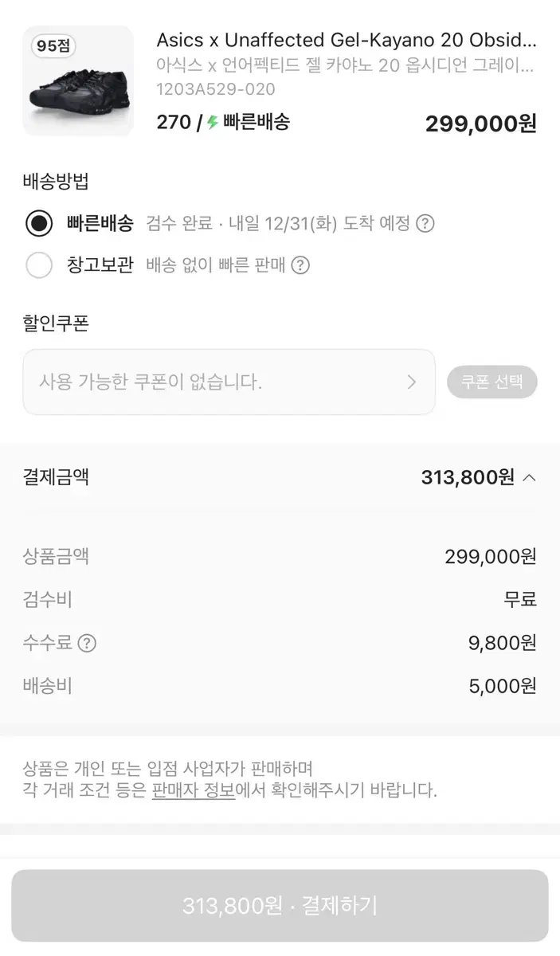560x956 pixels.
Task: Open the Gel-Kayano shoe thumbnail
Action: pyautogui.click(x=78, y=81)
